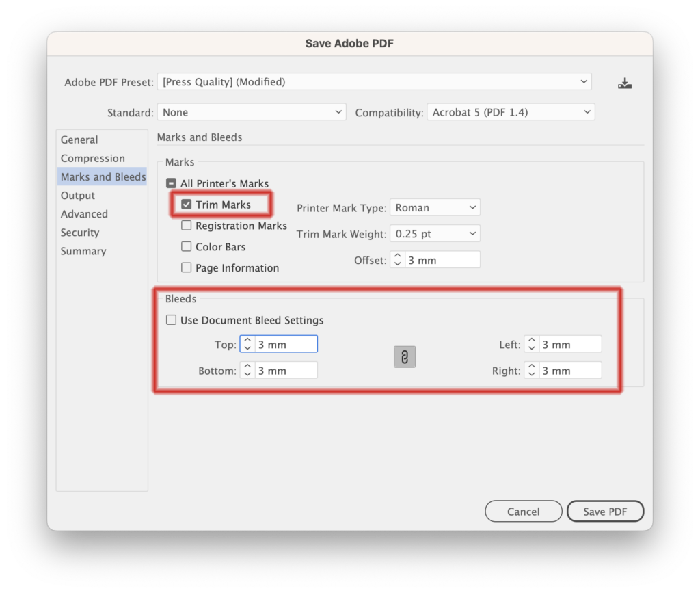The width and height of the screenshot is (700, 593).
Task: Select the Compression section
Action: pos(102,158)
